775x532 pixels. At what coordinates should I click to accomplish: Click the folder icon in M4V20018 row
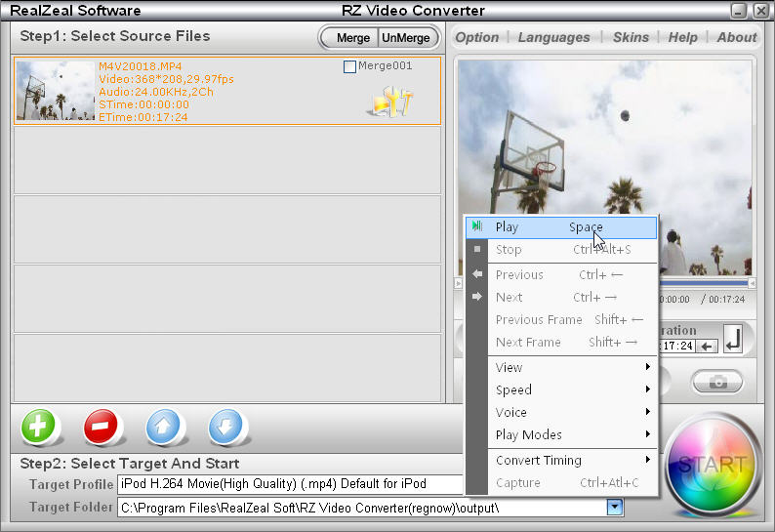point(389,102)
